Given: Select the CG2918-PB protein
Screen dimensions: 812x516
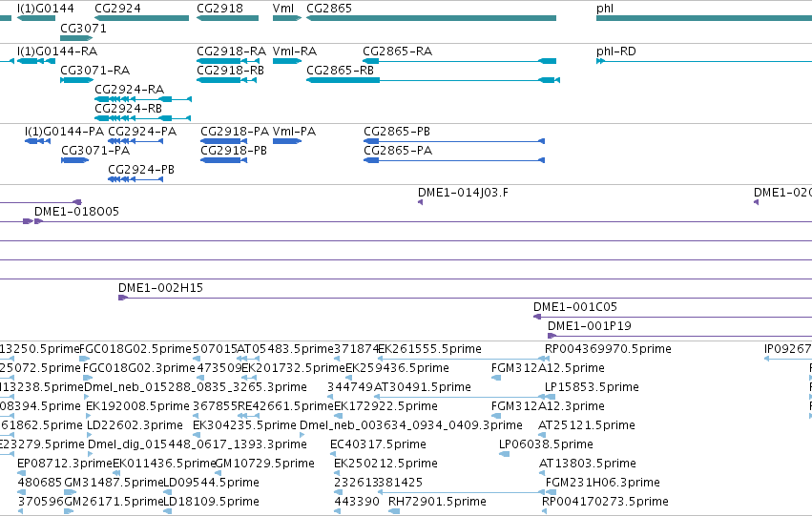Looking at the screenshot, I should coord(223,160).
